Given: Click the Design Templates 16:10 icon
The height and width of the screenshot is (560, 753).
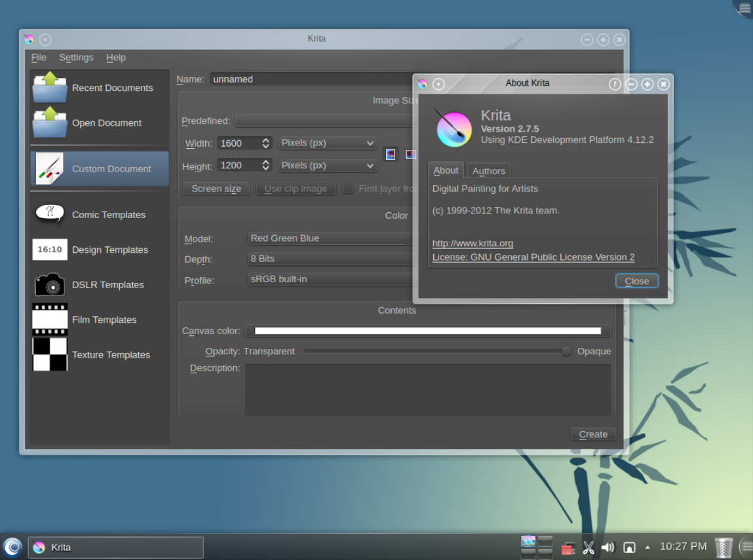Looking at the screenshot, I should [50, 250].
